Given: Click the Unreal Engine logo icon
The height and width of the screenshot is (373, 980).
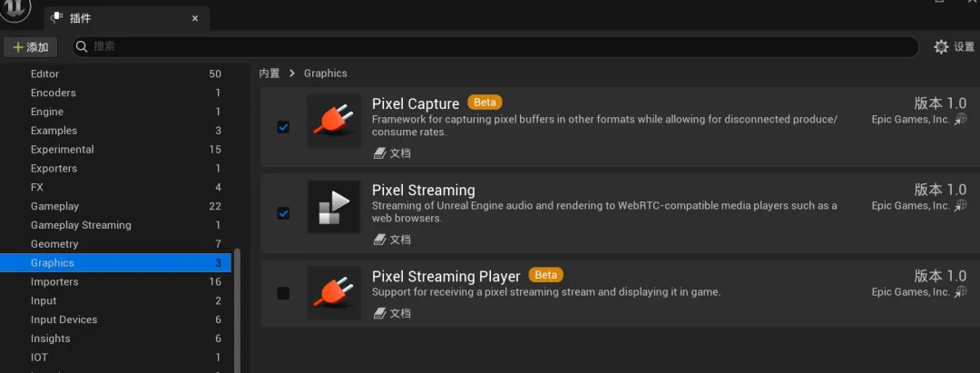Looking at the screenshot, I should click(x=15, y=11).
